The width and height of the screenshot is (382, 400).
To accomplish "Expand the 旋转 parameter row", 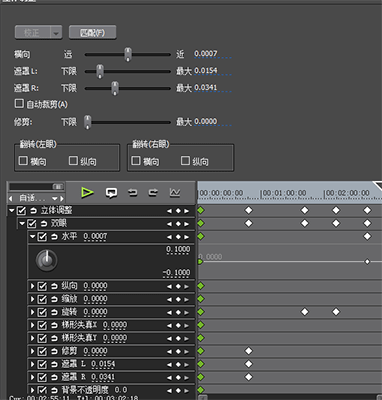I will [x=32, y=312].
